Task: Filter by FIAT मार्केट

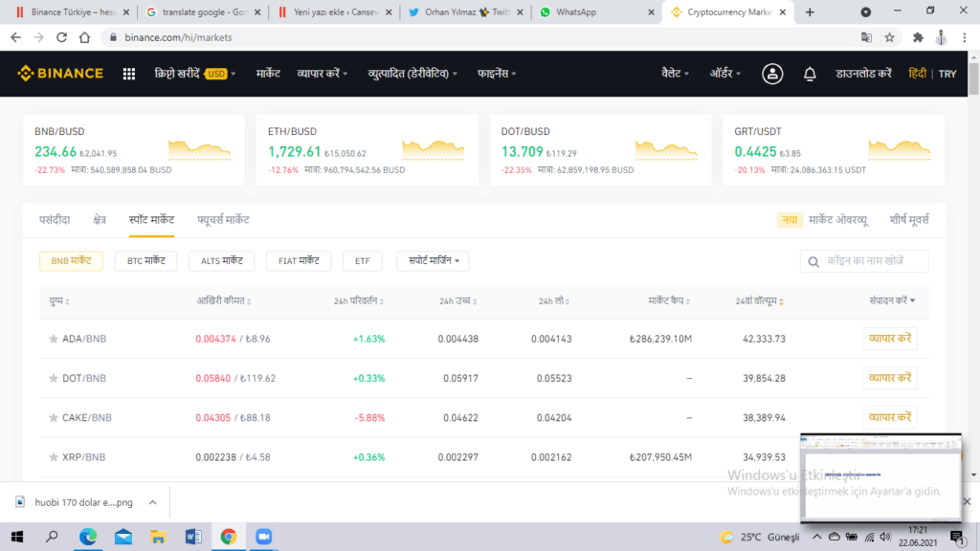Action: 299,261
